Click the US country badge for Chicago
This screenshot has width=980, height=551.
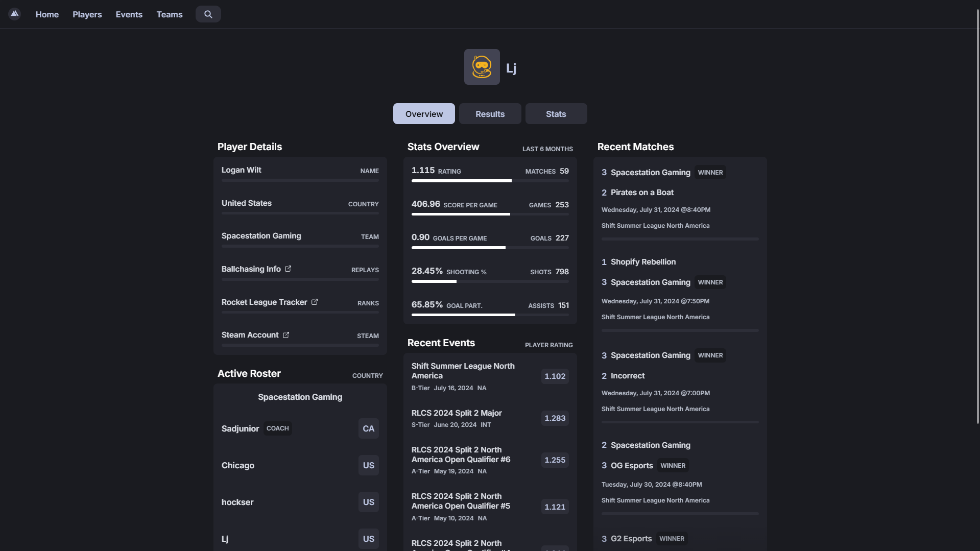(x=368, y=465)
